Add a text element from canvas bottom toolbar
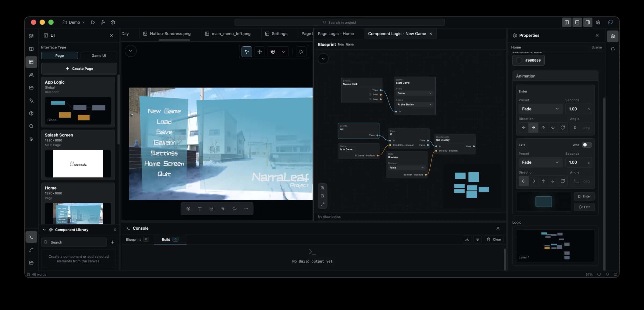 [x=200, y=209]
